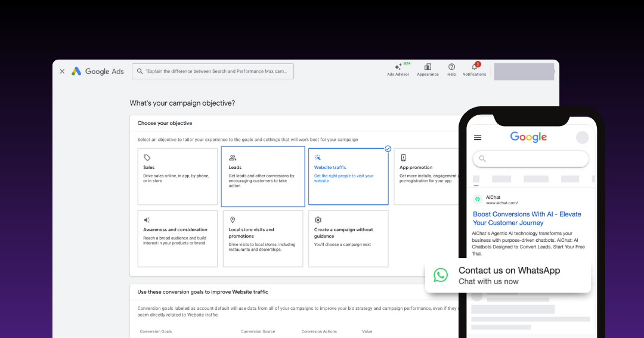Click the Awareness megaphone icon
The image size is (644, 338).
click(x=147, y=220)
